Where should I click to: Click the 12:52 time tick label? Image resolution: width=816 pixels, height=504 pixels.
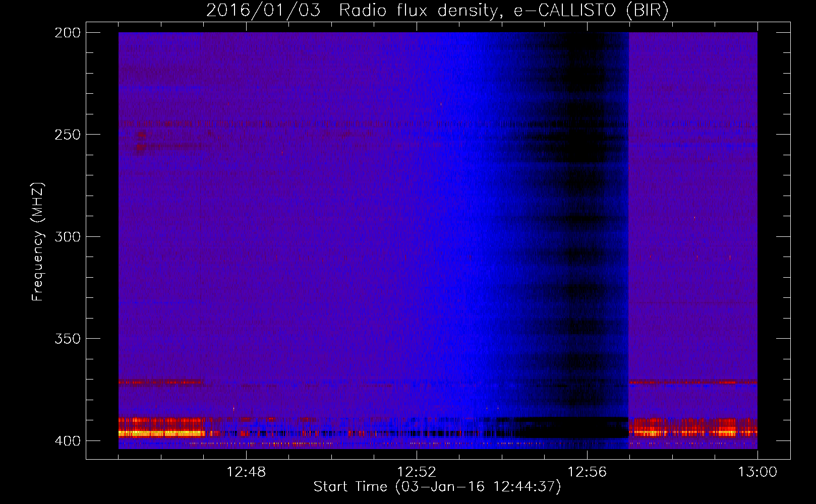click(417, 472)
